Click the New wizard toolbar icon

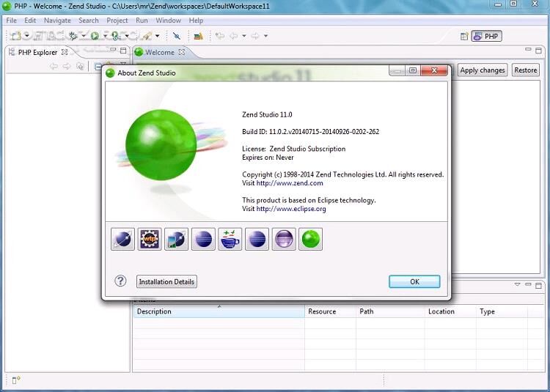[16, 36]
